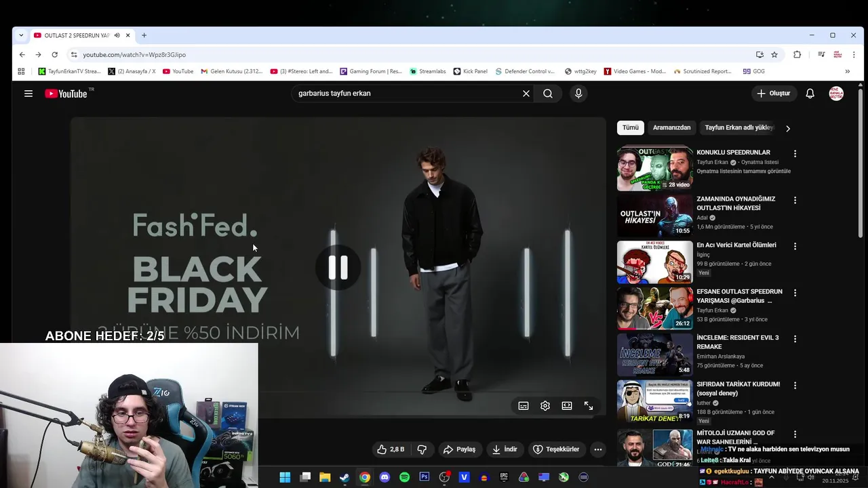Click the page vertical scrollbar
This screenshot has width=868, height=488.
point(861,163)
